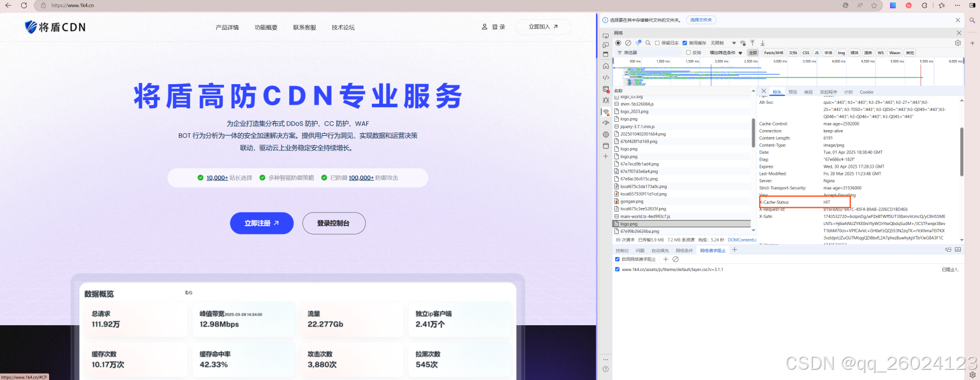The image size is (980, 380).
Task: Open the DevTools help question mark icon
Action: 605,369
